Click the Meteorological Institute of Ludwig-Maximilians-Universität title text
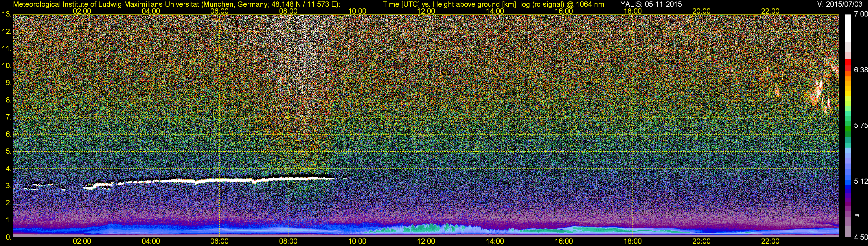868x246 pixels. [x=176, y=4]
